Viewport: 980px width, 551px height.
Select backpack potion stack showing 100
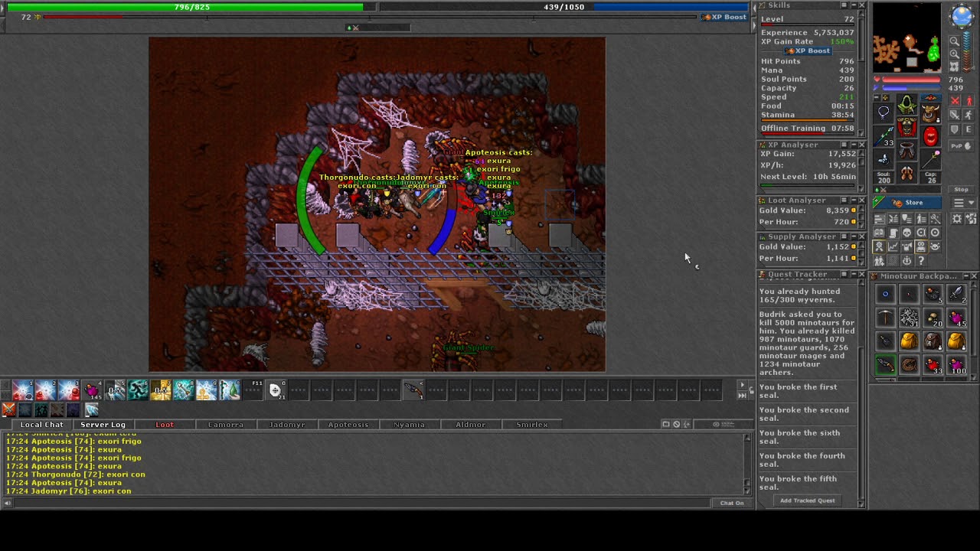point(957,365)
